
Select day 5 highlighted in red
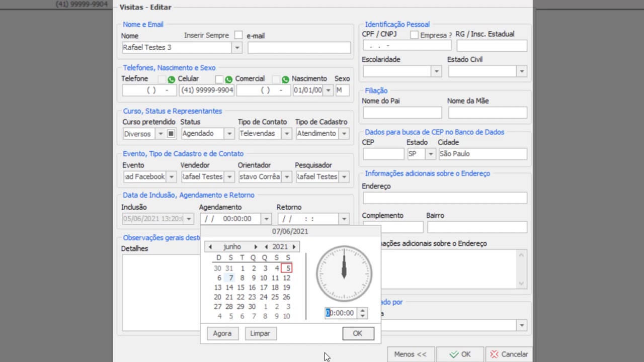pyautogui.click(x=286, y=268)
